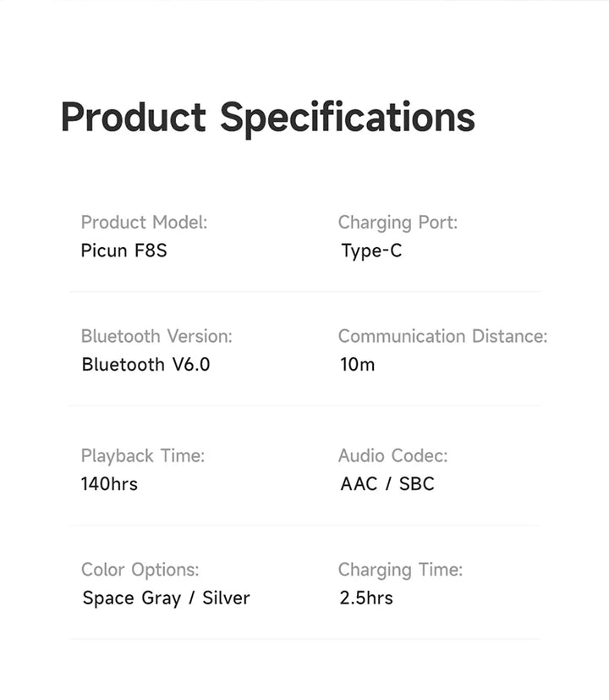This screenshot has height=700, width=609.
Task: Click the 140hrs playback value
Action: 109,484
